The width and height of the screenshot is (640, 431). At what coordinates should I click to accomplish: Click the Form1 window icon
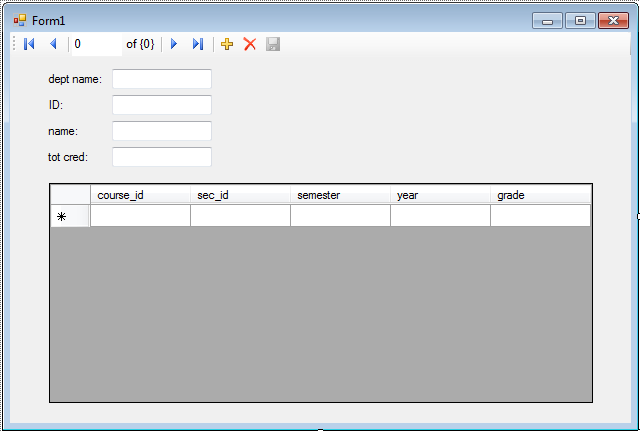(20, 20)
